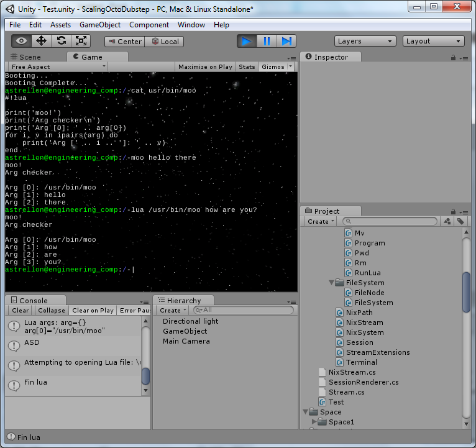Toggle Console Collapse option

(x=52, y=311)
